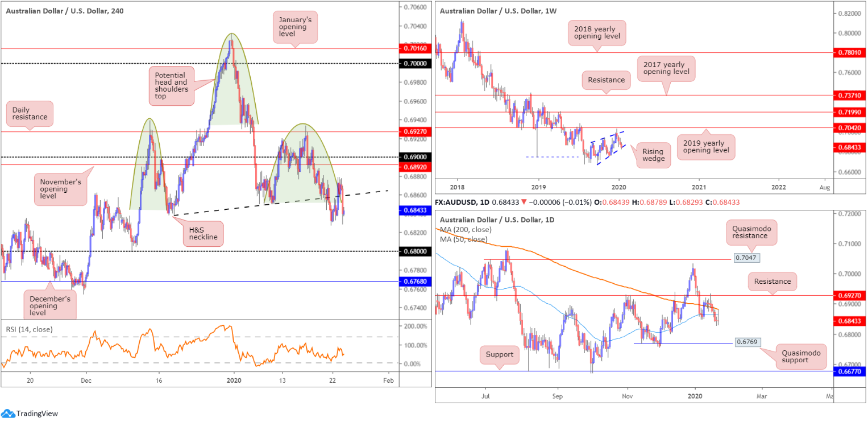Click the 0.78010 red price tag
Image resolution: width=868 pixels, height=422 pixels.
[850, 52]
